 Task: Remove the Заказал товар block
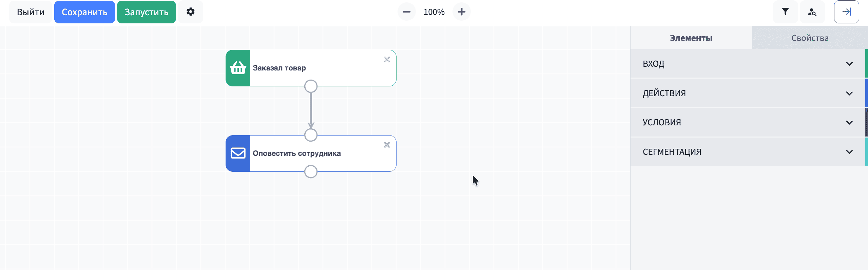pyautogui.click(x=387, y=60)
